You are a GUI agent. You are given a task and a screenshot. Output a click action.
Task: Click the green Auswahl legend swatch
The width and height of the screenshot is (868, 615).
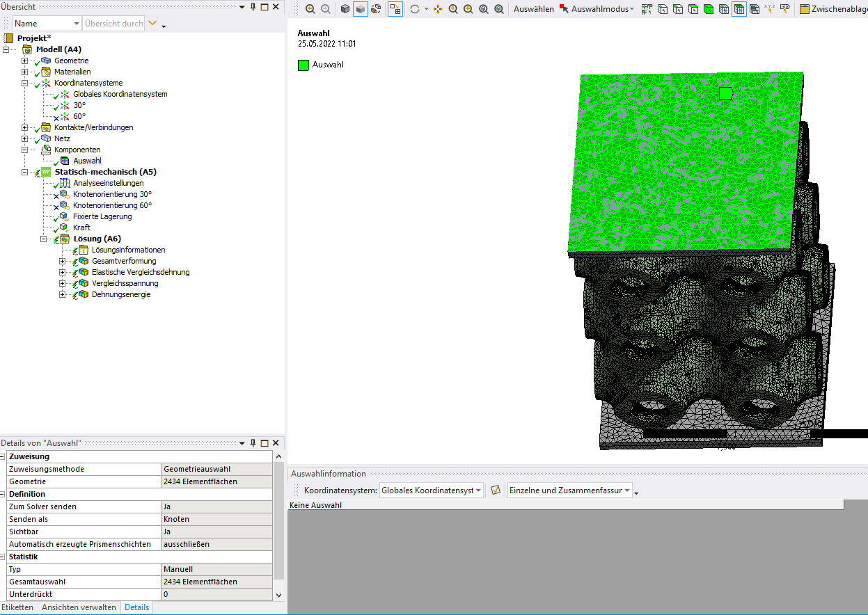coord(303,65)
